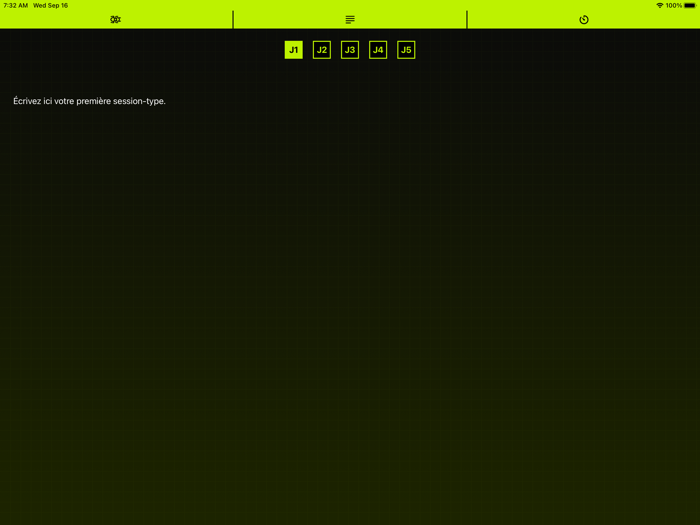Click the session text placeholder line

coord(90,101)
